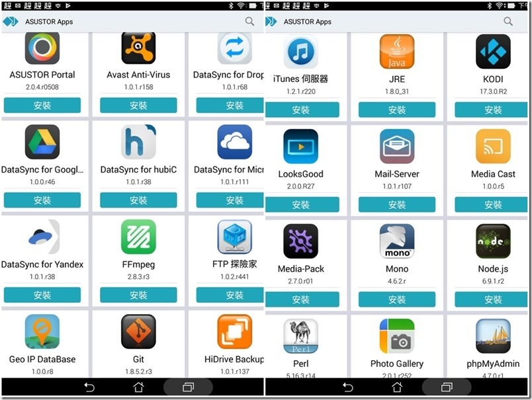532x400 pixels.
Task: Select the "Photo Gallery" app name
Action: point(397,364)
